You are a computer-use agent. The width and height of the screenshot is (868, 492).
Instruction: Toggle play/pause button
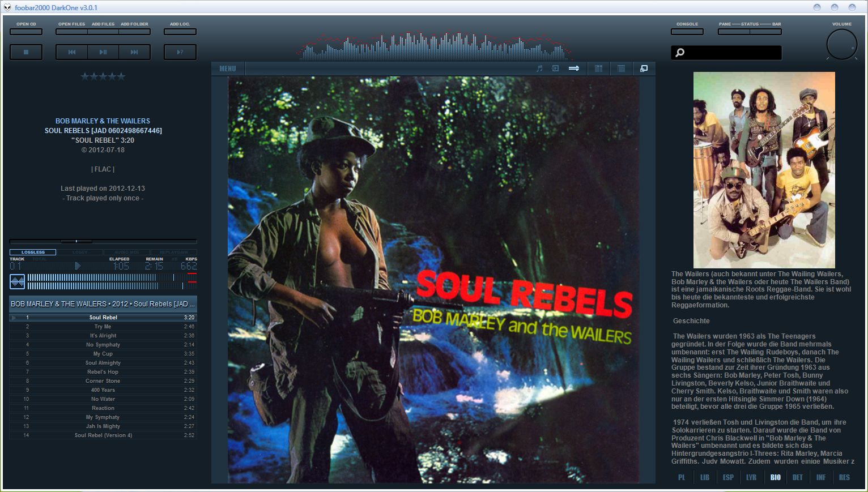tap(103, 52)
